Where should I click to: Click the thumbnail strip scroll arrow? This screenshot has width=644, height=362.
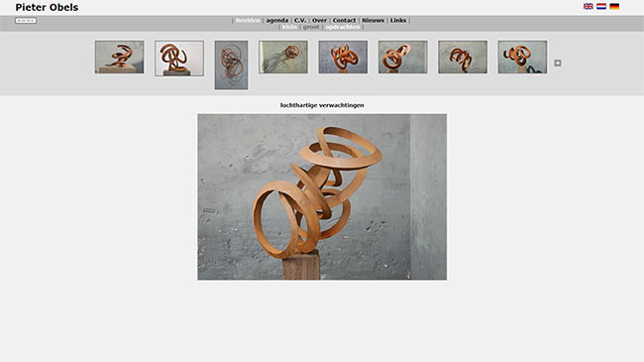coord(558,62)
